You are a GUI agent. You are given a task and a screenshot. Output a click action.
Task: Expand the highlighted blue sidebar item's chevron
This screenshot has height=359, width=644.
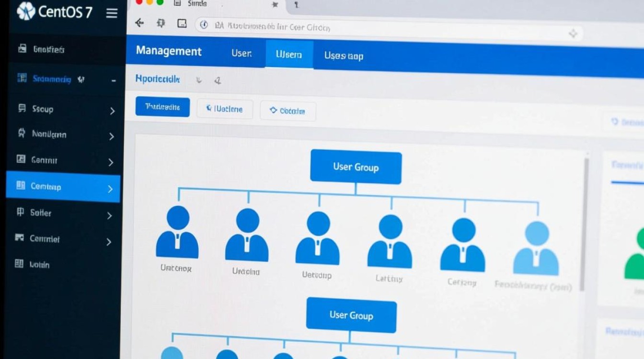click(110, 189)
